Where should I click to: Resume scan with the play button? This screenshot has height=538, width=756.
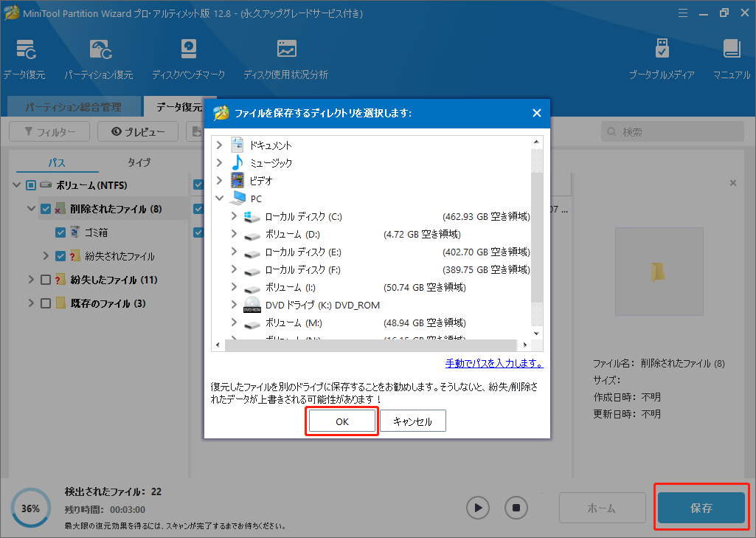point(478,508)
